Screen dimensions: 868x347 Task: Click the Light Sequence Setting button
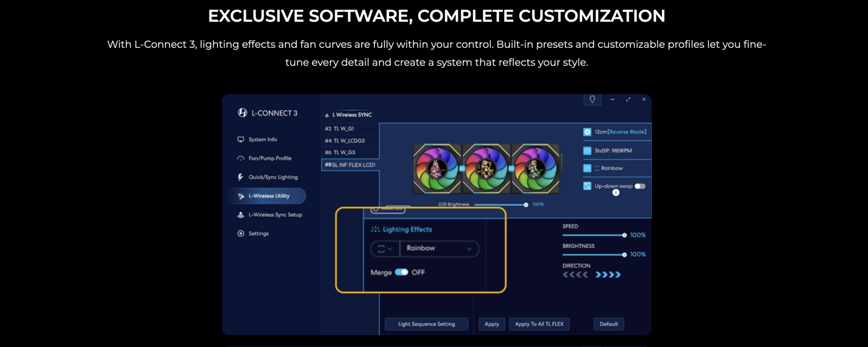pos(426,324)
